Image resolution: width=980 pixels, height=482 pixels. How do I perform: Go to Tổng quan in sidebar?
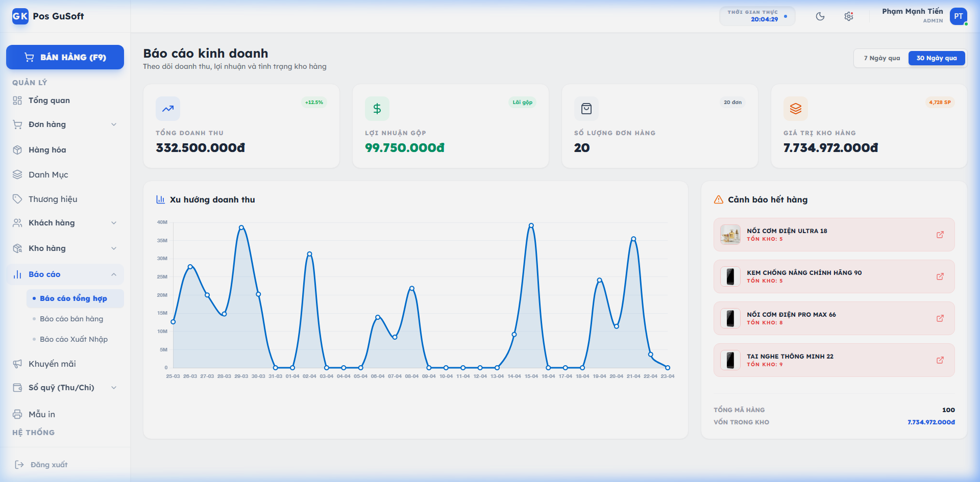(x=49, y=100)
